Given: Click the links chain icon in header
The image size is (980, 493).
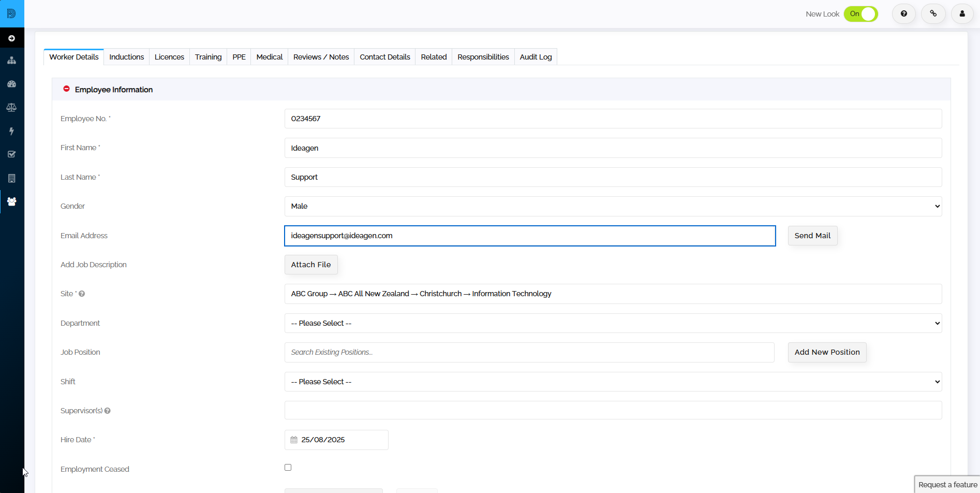Looking at the screenshot, I should click(x=933, y=14).
